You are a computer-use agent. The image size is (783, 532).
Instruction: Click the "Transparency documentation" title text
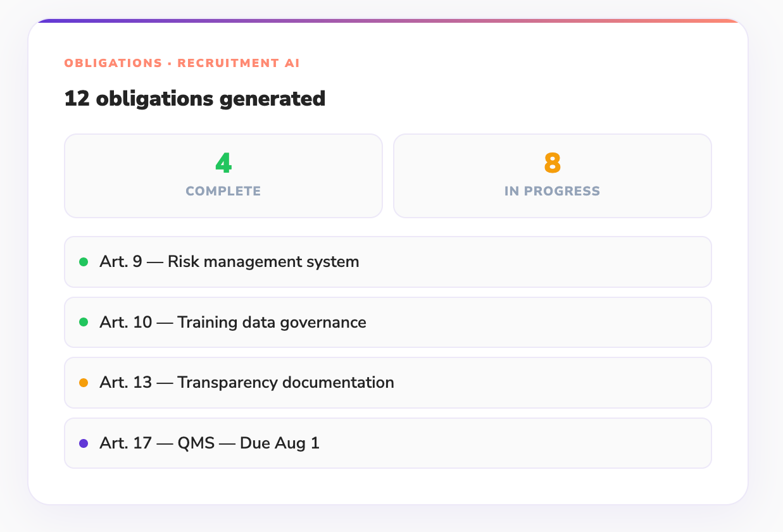285,383
